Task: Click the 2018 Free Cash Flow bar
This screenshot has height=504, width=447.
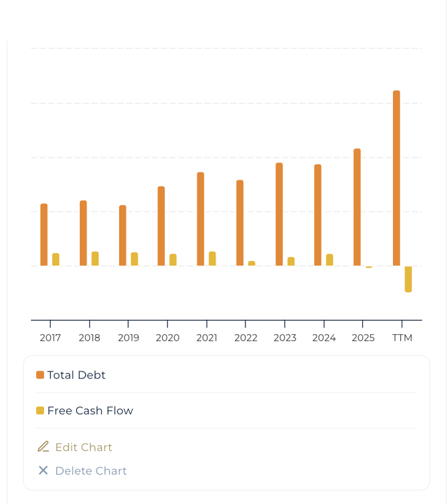Action: (95, 259)
